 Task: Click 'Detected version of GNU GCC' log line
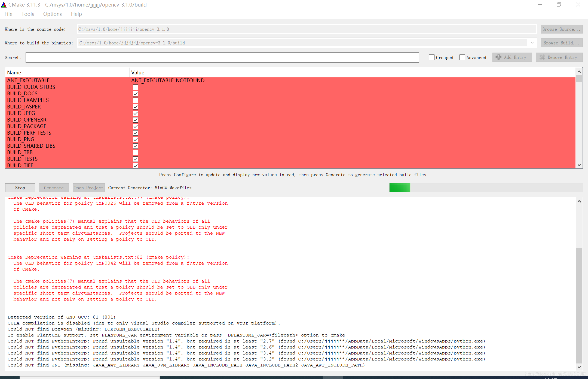(x=62, y=317)
